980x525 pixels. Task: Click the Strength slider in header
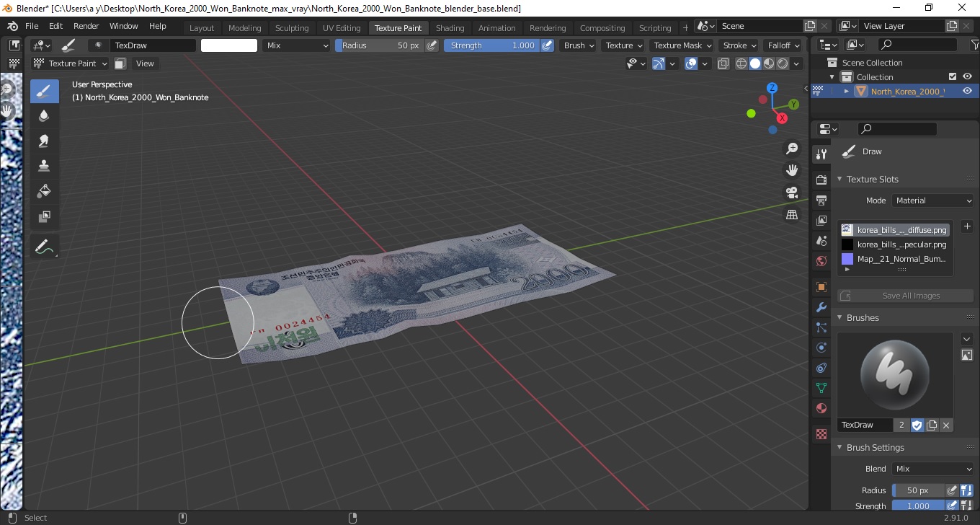click(491, 45)
